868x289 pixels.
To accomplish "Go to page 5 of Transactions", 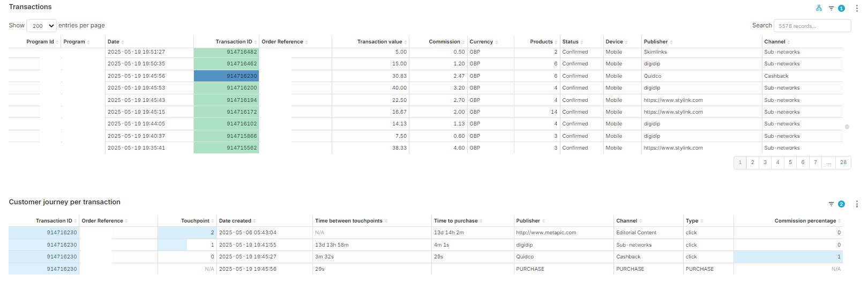I will point(790,162).
